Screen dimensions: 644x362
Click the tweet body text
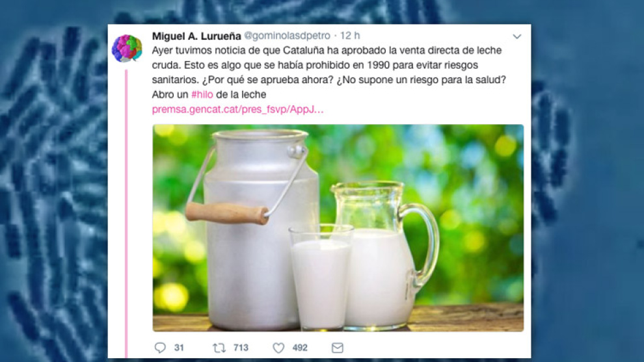coord(329,73)
